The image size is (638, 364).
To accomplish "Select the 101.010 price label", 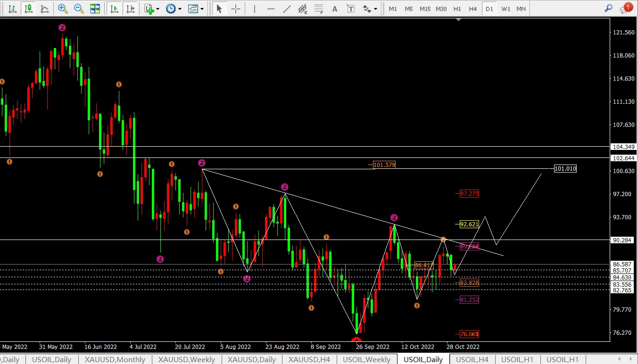I will [565, 169].
